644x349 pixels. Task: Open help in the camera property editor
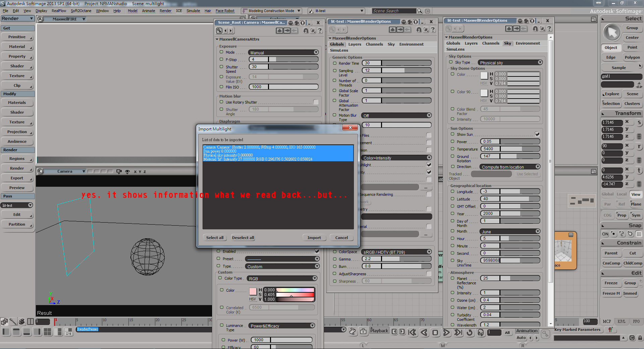[x=320, y=31]
